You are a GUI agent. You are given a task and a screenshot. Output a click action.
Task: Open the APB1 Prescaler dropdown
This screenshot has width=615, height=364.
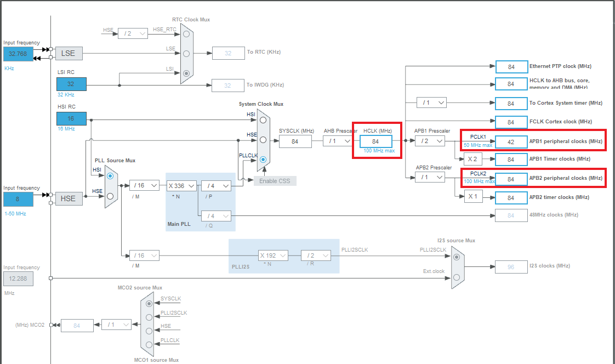[430, 141]
